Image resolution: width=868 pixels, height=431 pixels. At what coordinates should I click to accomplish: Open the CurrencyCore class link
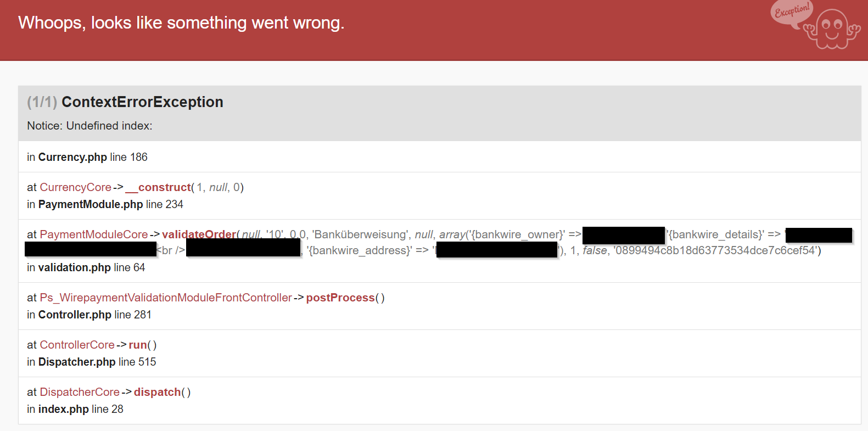click(75, 187)
